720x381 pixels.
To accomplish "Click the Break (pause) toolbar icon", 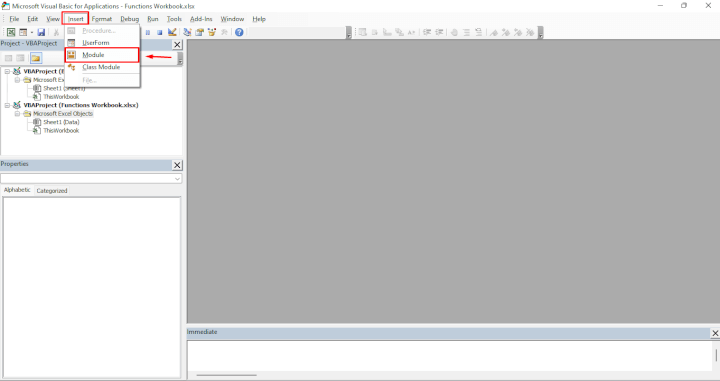I will [147, 32].
